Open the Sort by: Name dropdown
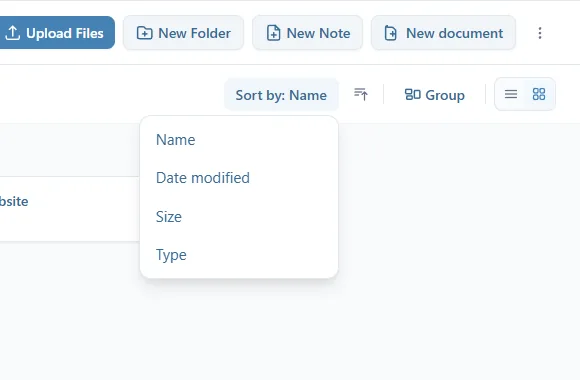Screen dimensions: 580x380 point(281,95)
